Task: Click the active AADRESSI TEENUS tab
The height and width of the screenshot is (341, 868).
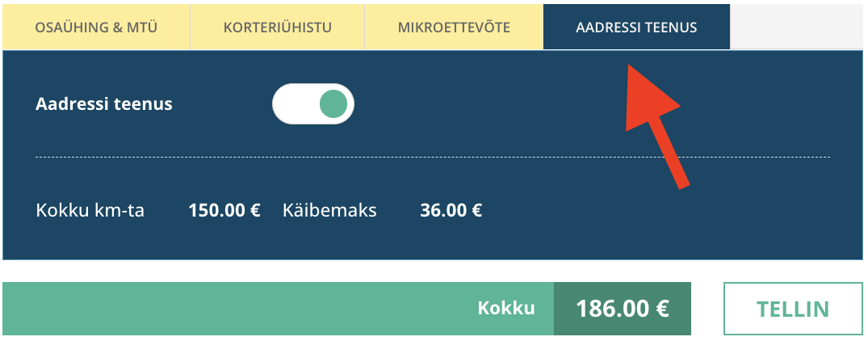Action: [636, 27]
